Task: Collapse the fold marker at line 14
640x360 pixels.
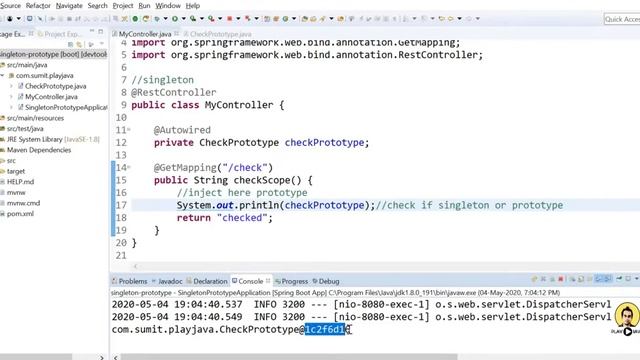Action: tap(129, 167)
